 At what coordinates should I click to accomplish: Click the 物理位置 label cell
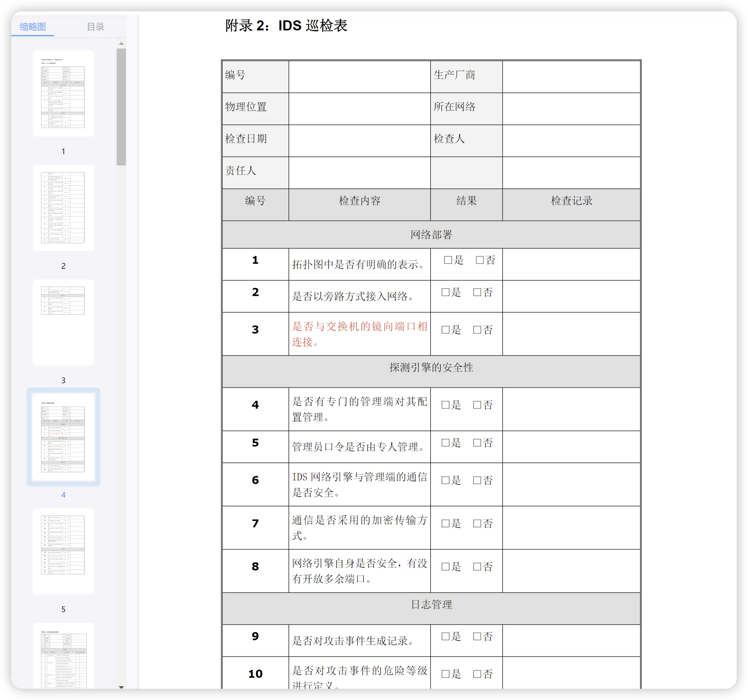255,109
